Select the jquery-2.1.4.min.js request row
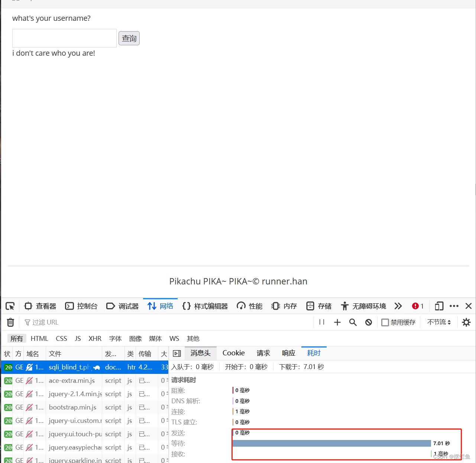476x463 pixels. 85,394
